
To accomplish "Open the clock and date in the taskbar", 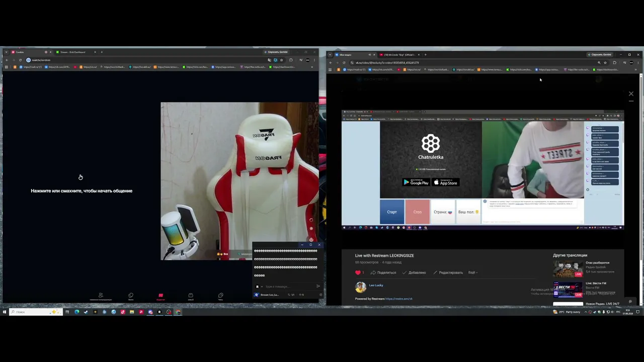I will [x=628, y=312].
